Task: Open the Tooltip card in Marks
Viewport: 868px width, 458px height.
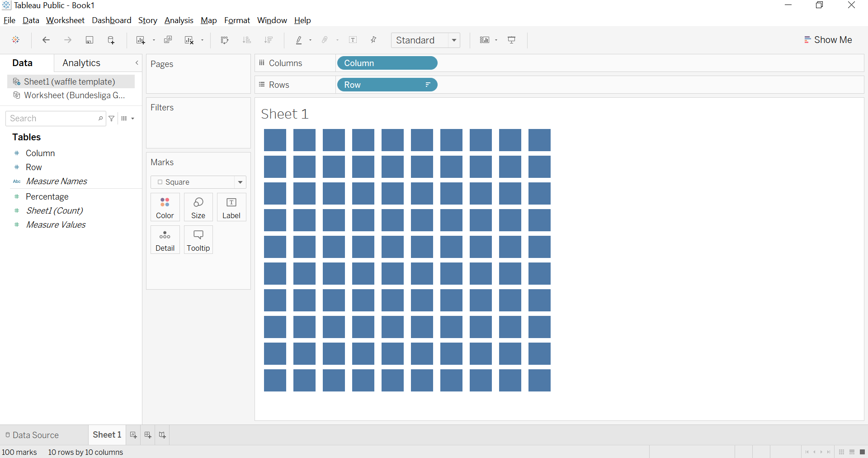Action: click(x=198, y=240)
